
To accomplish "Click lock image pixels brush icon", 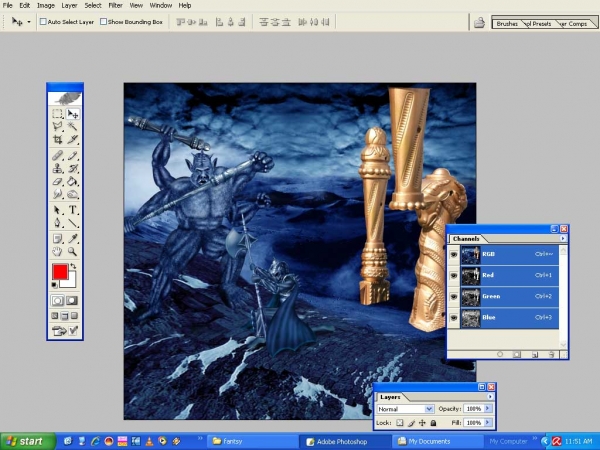I will pos(411,423).
